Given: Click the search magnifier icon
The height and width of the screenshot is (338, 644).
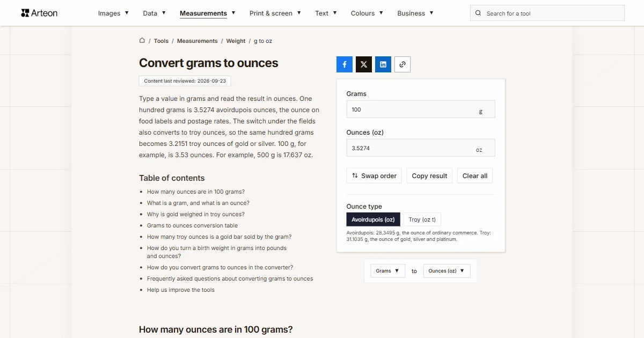Looking at the screenshot, I should click(x=479, y=13).
